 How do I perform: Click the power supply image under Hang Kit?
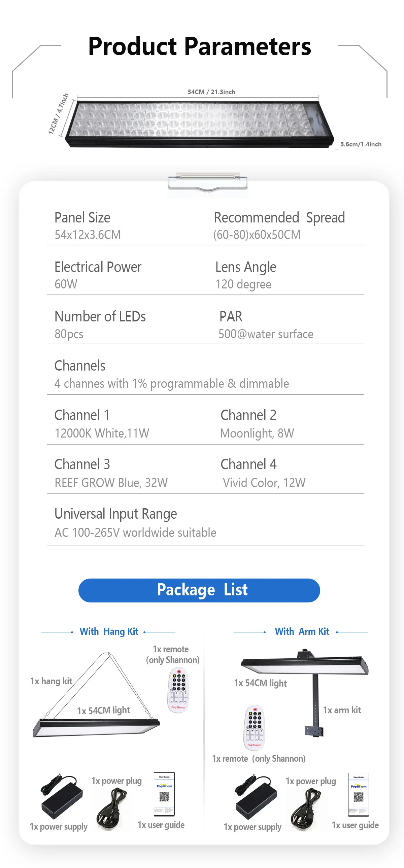click(x=61, y=797)
